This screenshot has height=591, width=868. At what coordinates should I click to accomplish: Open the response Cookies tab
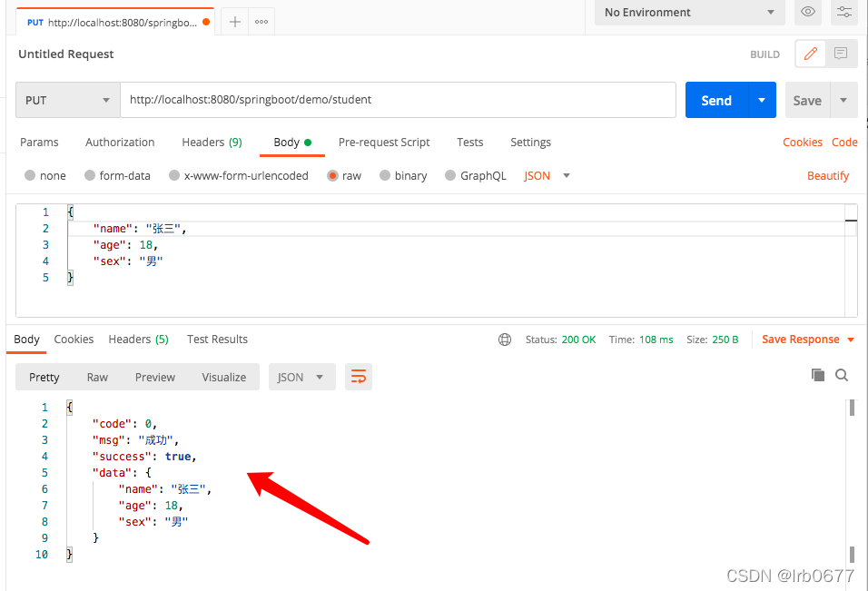click(74, 340)
